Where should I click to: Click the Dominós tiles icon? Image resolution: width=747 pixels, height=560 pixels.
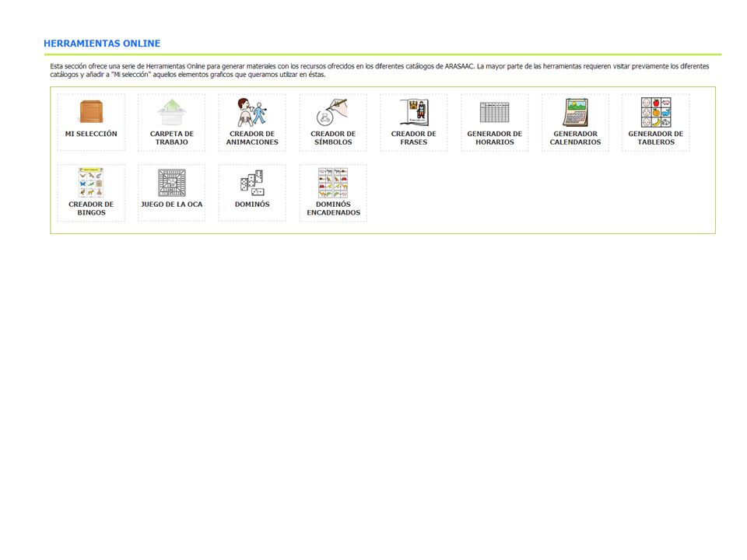tap(252, 183)
